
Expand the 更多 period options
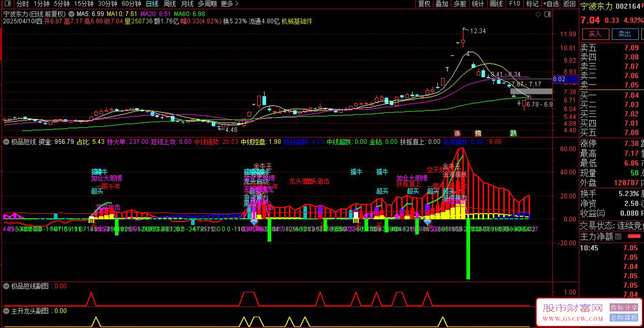click(x=230, y=4)
